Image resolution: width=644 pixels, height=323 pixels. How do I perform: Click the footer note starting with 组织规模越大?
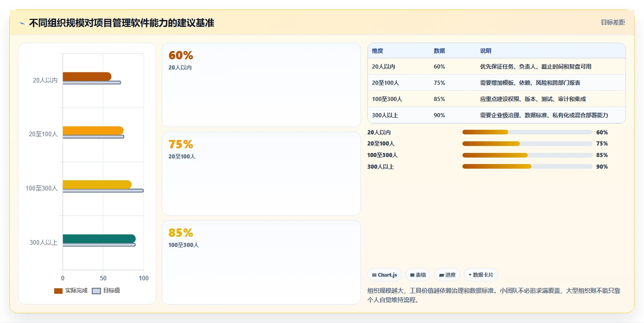point(494,295)
